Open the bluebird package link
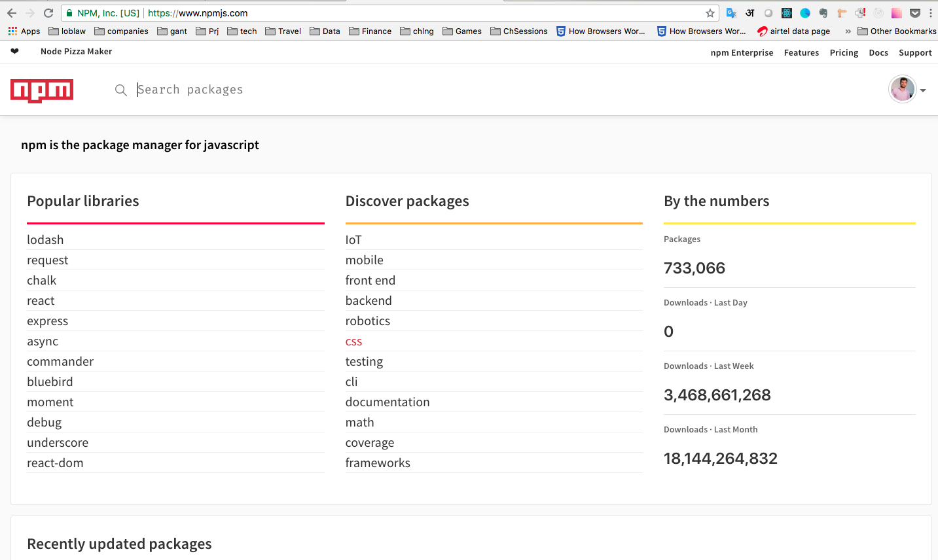This screenshot has height=560, width=938. 50,382
